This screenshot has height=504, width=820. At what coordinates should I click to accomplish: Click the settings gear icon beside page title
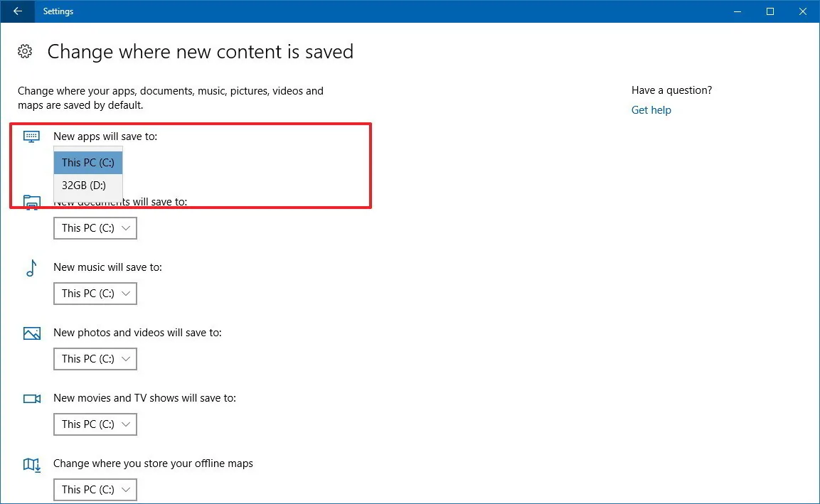(x=25, y=51)
